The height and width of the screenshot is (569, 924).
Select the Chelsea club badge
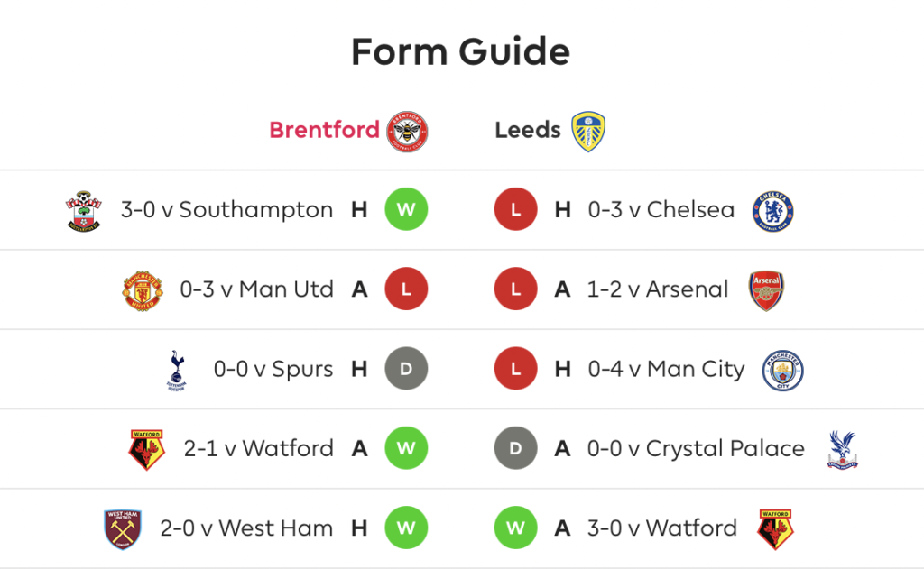click(x=773, y=211)
